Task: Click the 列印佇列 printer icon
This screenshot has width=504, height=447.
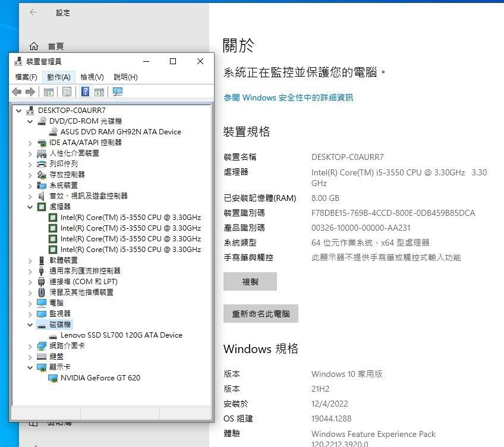Action: click(42, 164)
